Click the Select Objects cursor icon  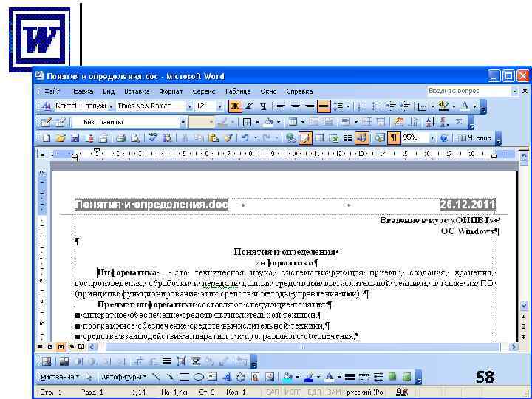[x=89, y=377]
